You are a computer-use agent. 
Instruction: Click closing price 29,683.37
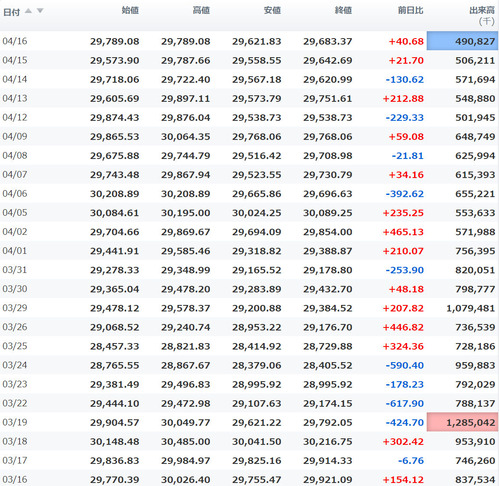click(x=328, y=41)
